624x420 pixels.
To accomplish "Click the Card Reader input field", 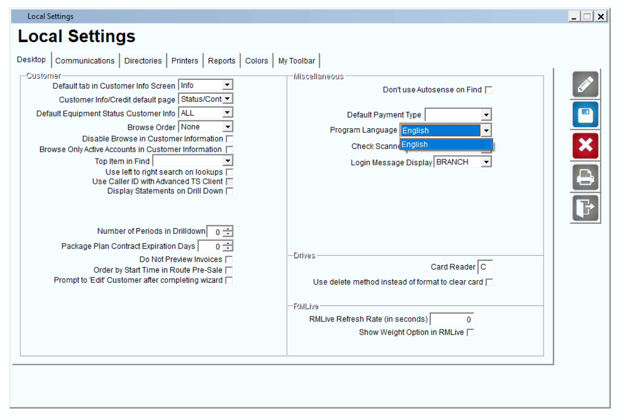I will coord(485,267).
